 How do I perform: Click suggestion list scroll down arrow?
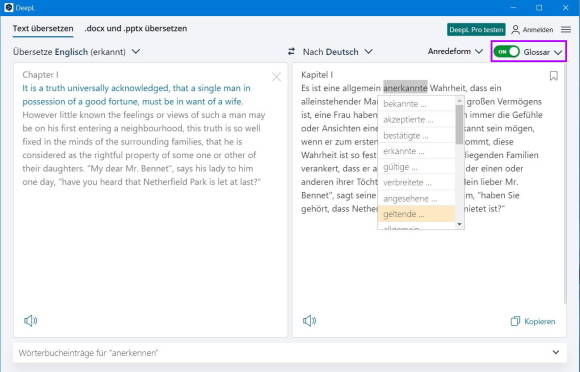pos(459,224)
